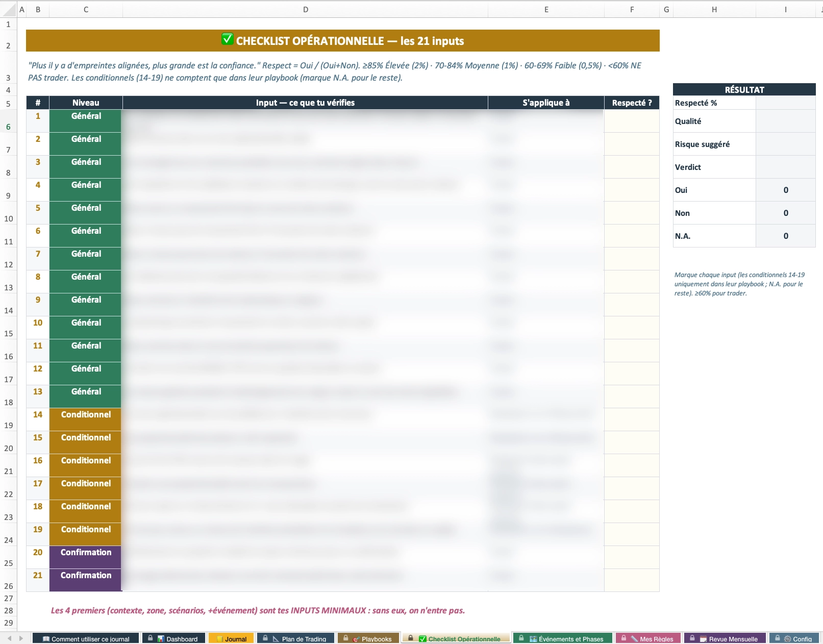Image resolution: width=823 pixels, height=644 pixels.
Task: Select column B header
Action: click(x=38, y=9)
